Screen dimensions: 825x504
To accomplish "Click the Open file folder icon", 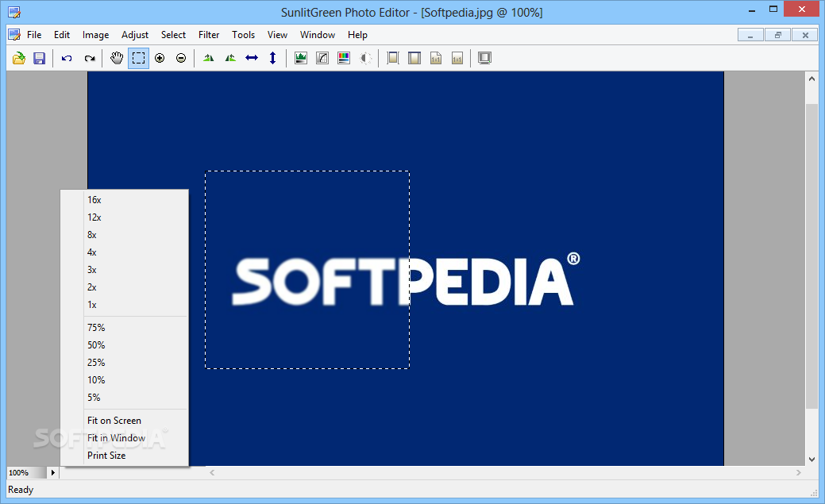I will [19, 58].
